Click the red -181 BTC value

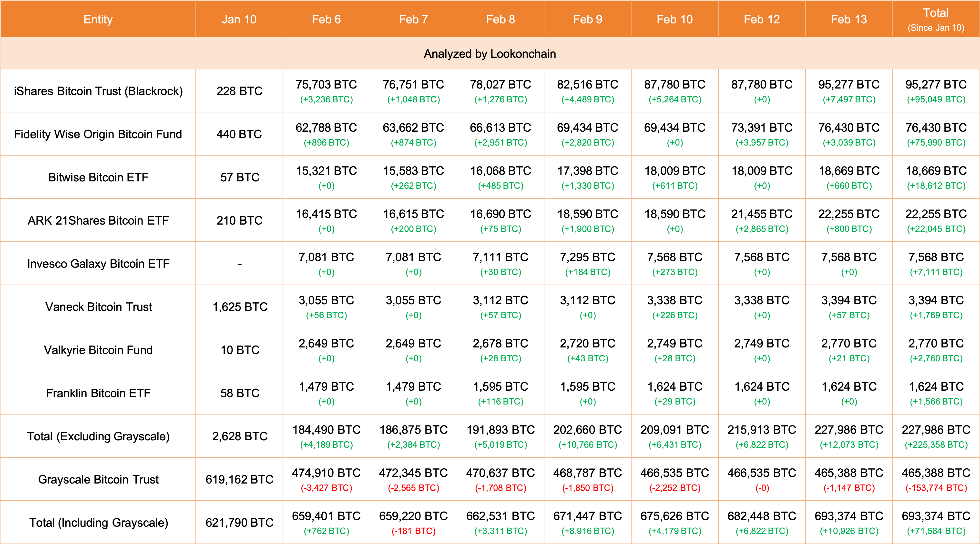point(414,531)
